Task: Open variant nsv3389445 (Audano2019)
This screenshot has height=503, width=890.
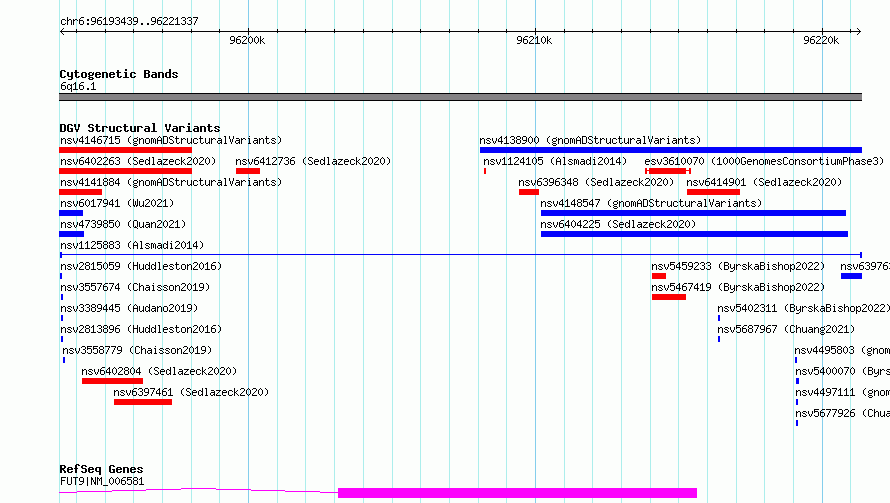Action: click(x=129, y=308)
